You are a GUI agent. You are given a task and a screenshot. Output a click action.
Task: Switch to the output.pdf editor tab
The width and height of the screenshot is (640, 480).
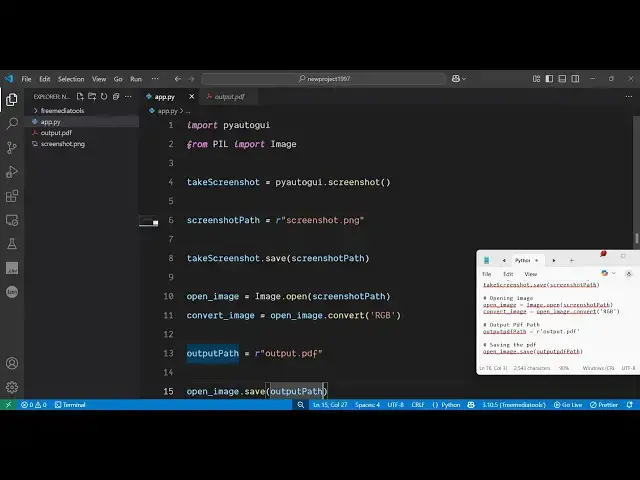click(229, 97)
